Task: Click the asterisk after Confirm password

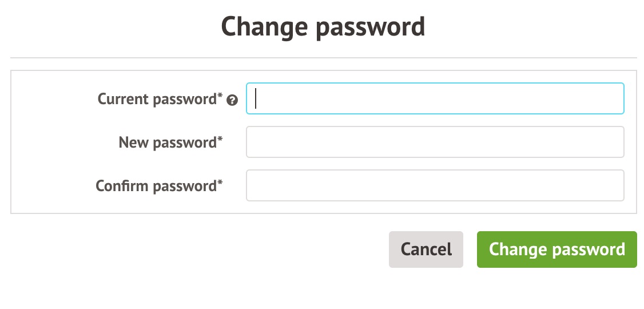Action: (x=220, y=183)
